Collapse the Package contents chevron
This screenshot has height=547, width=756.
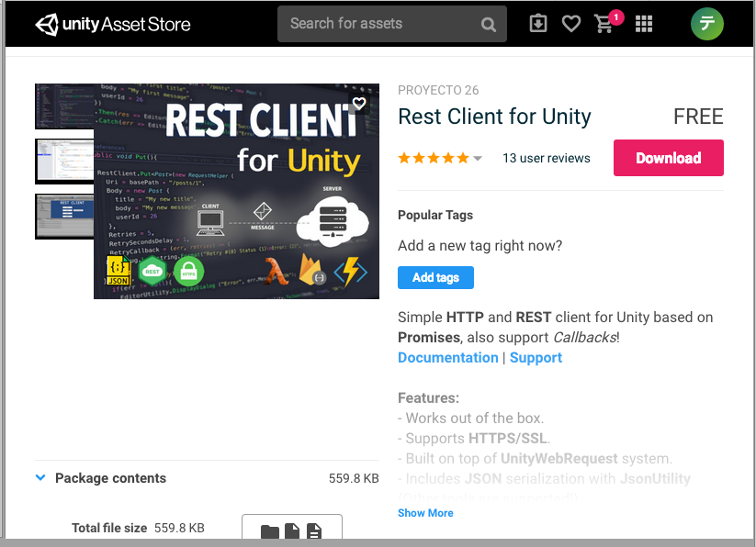point(40,477)
